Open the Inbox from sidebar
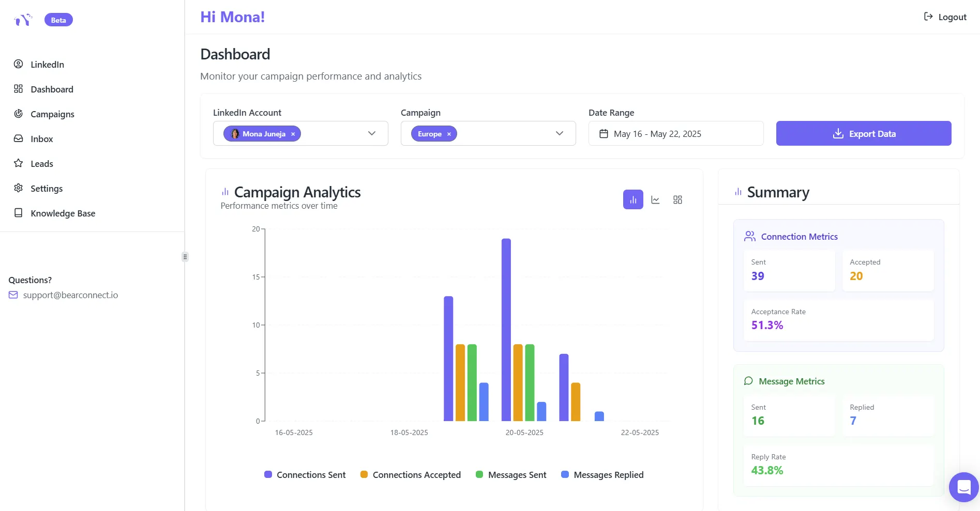980x511 pixels. pyautogui.click(x=41, y=138)
